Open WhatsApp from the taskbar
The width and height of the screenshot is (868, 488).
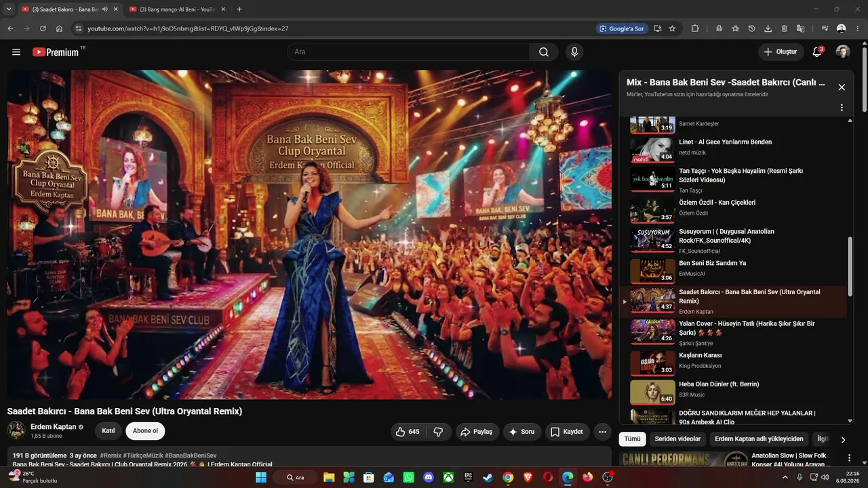click(408, 477)
